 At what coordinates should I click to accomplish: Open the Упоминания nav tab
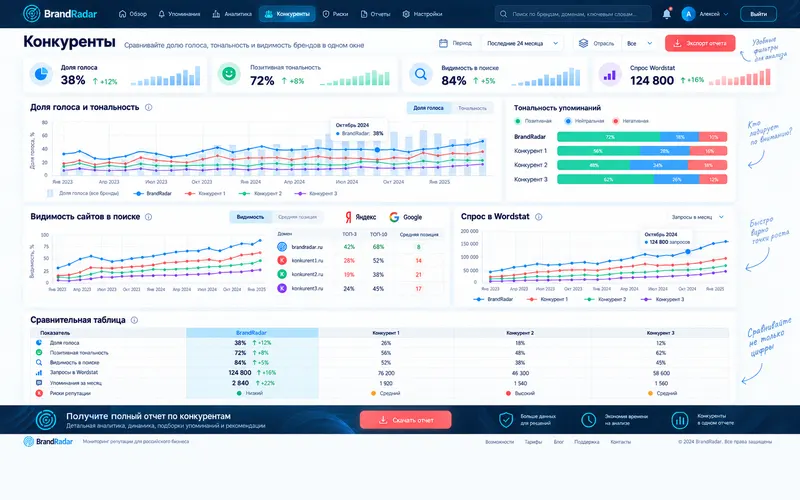tap(179, 14)
